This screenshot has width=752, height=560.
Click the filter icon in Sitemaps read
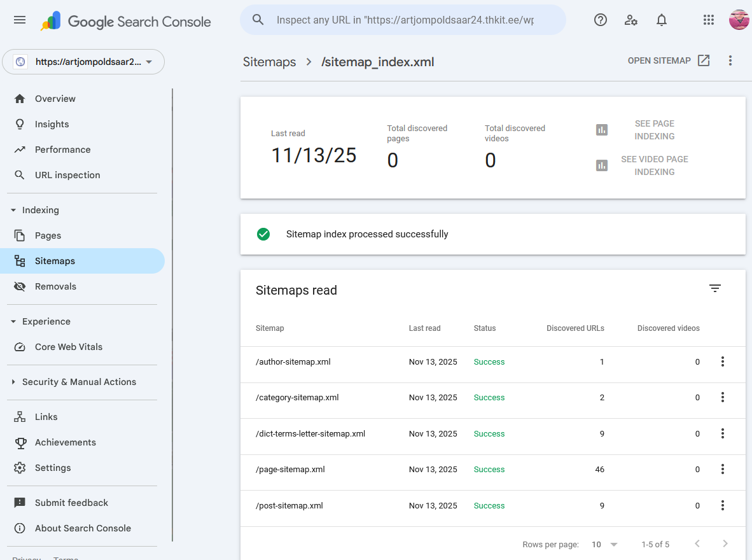715,289
